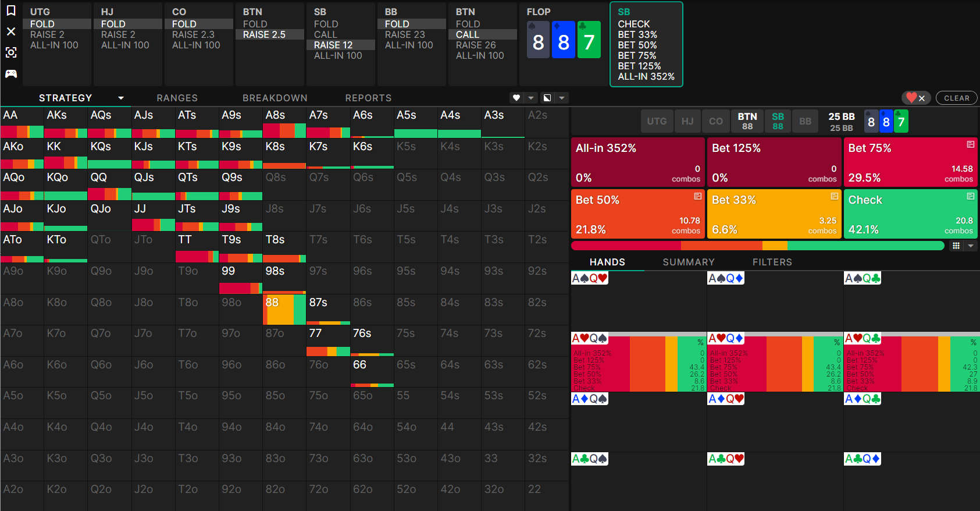This screenshot has height=511, width=980.
Task: Choose ALL-IN 352% in the SB action list
Action: click(646, 76)
